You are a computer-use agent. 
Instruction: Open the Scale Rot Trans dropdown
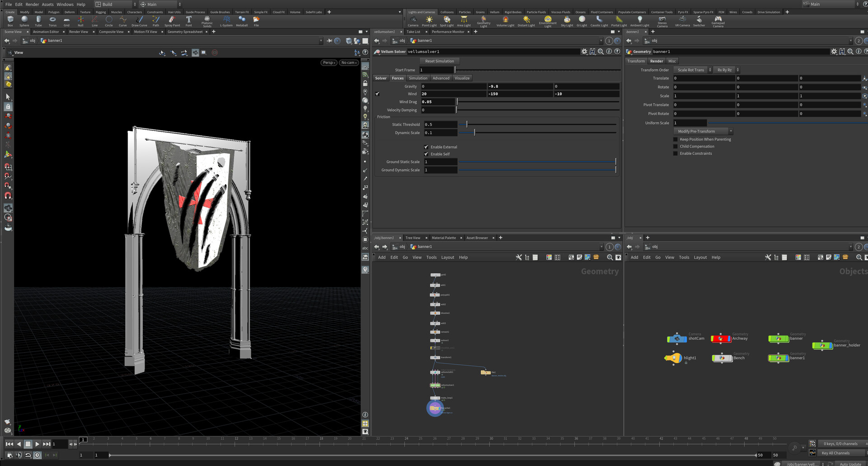pos(693,70)
